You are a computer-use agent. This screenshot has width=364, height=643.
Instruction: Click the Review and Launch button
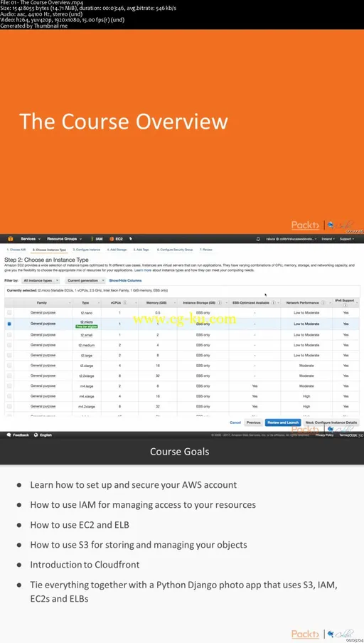tap(283, 423)
